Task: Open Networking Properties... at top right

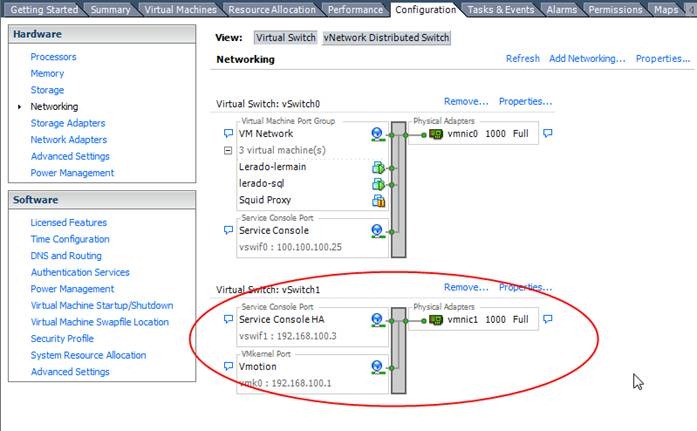Action: [663, 59]
